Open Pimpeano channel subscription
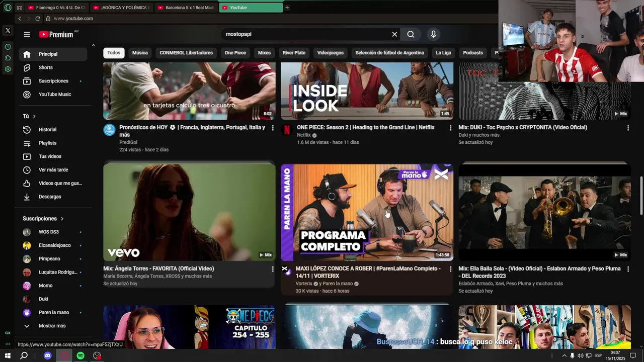This screenshot has height=362, width=644. 53,259
